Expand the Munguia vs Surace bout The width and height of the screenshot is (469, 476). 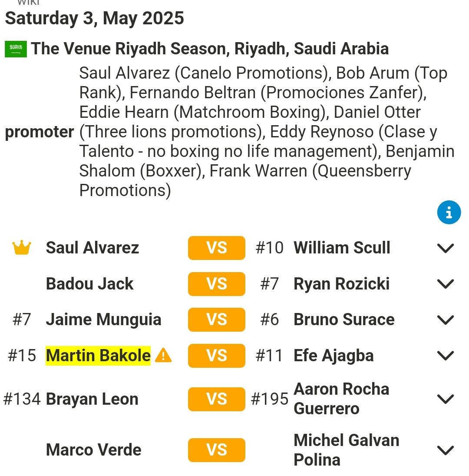pyautogui.click(x=446, y=320)
